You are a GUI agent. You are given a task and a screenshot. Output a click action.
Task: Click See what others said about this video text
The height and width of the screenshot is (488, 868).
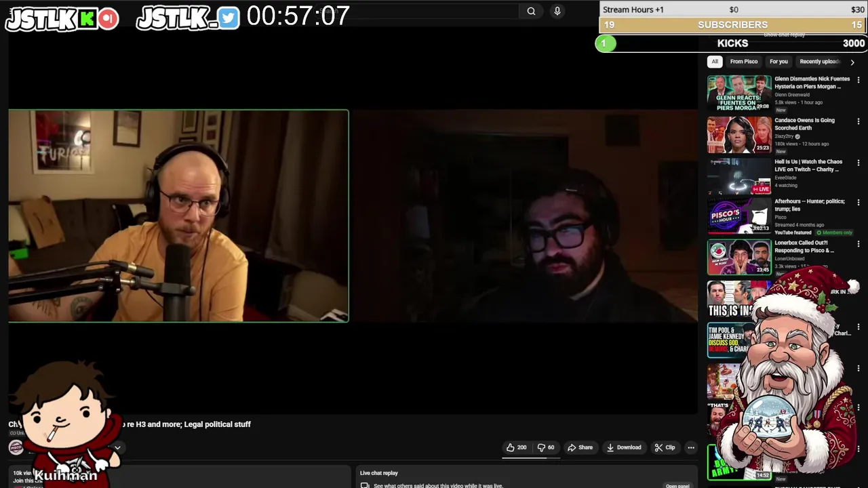pos(438,485)
